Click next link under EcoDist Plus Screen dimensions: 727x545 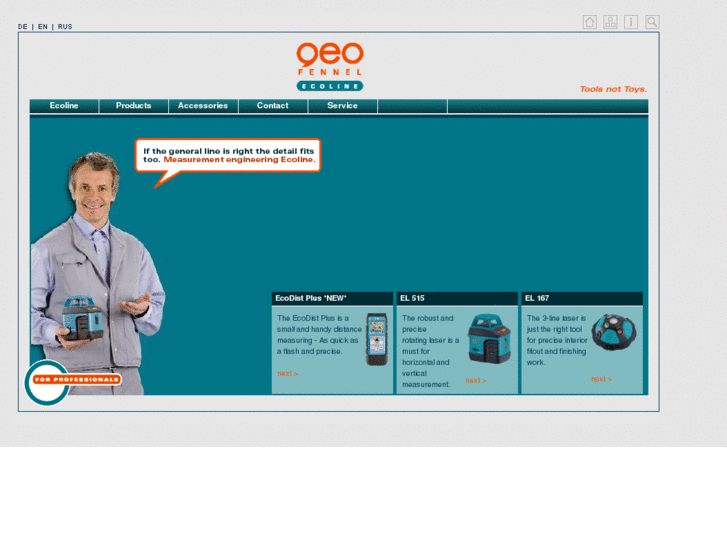287,373
